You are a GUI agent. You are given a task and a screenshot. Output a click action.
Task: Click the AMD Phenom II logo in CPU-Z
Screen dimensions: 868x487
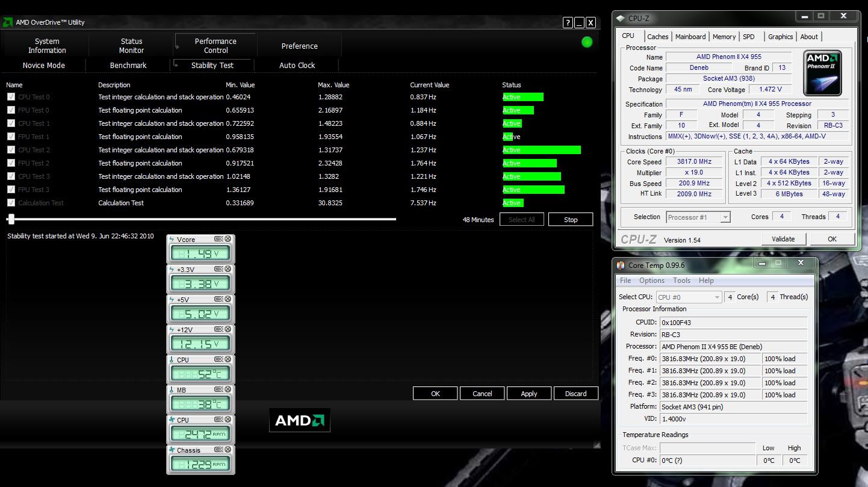click(x=822, y=73)
